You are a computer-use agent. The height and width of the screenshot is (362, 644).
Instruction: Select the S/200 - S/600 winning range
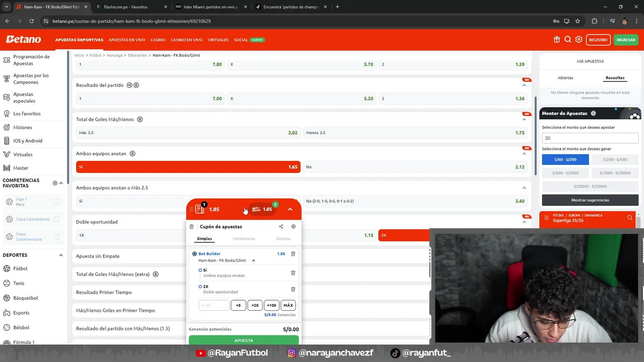click(615, 159)
